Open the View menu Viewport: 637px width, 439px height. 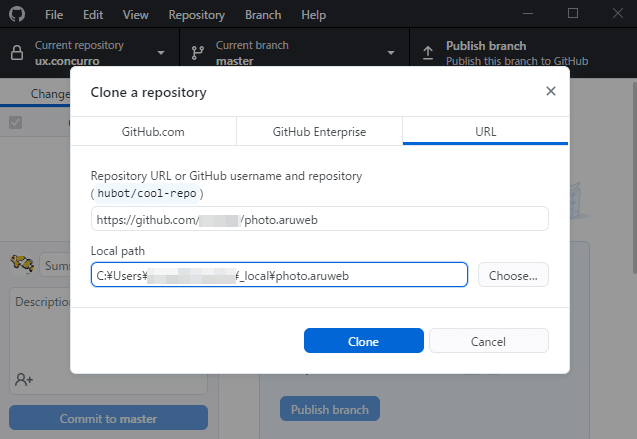(x=136, y=15)
